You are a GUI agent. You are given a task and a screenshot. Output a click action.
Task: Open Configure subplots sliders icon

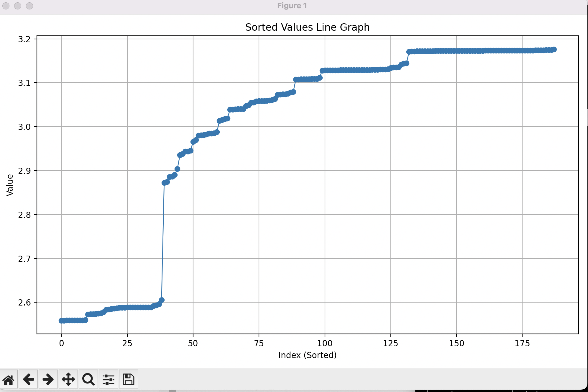(108, 379)
